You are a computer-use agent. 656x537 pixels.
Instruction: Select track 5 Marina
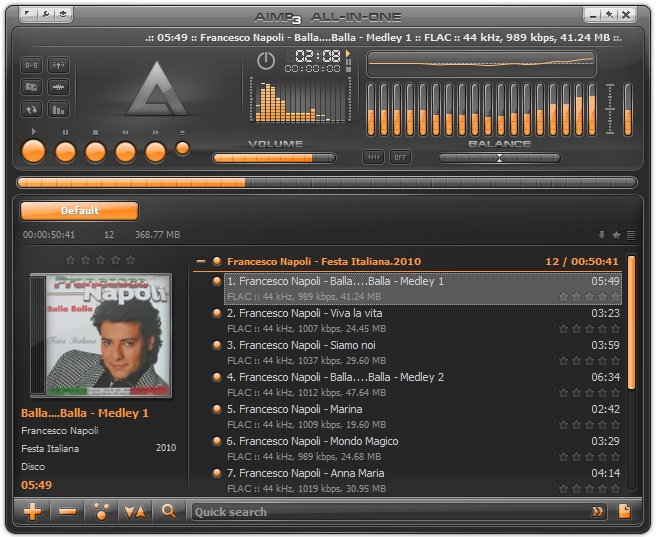423,417
